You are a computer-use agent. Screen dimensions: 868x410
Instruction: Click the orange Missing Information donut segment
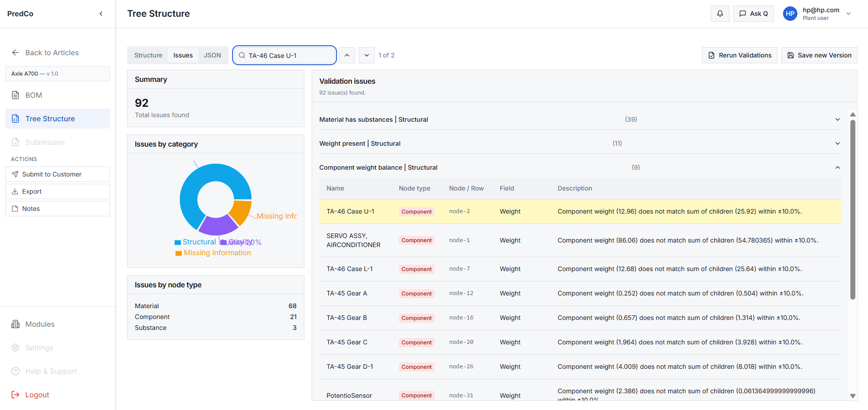(240, 212)
